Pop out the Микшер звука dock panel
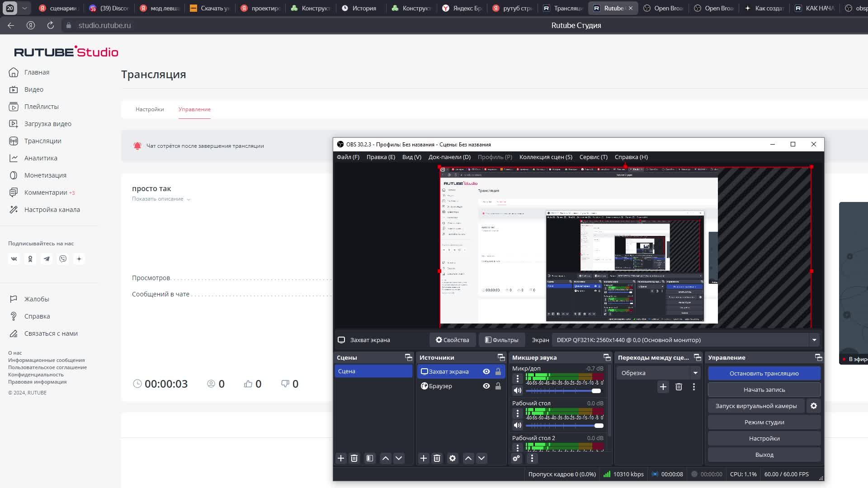 coord(607,357)
